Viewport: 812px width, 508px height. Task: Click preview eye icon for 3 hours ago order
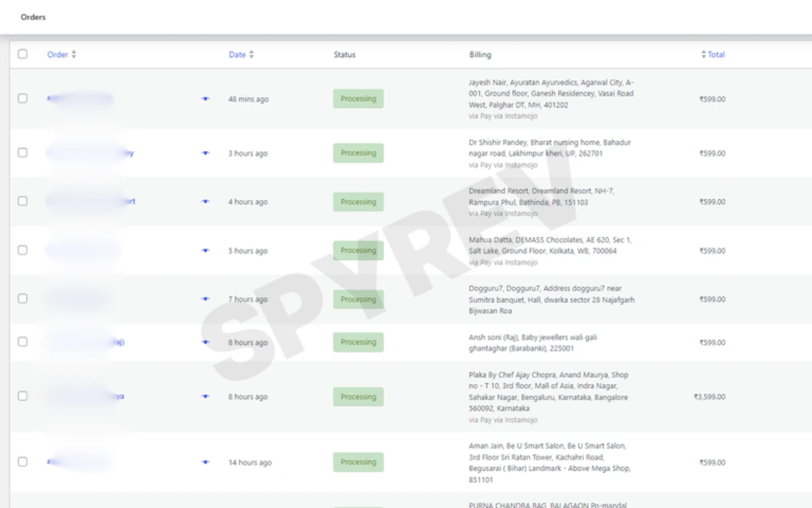click(x=205, y=153)
